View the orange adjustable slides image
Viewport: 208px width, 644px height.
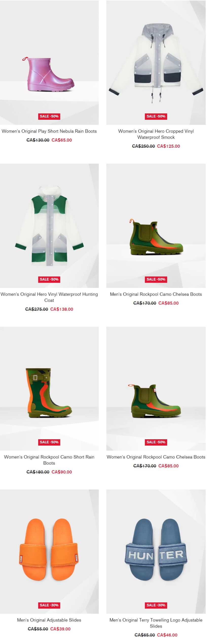[49, 551]
